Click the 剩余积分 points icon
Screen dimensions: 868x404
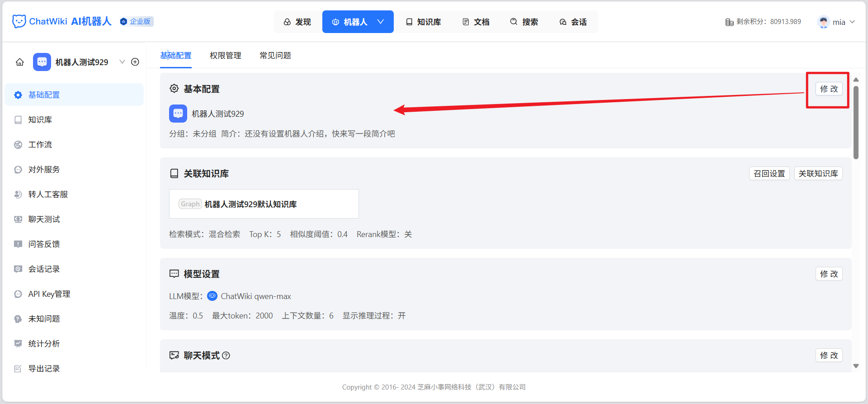coord(729,22)
